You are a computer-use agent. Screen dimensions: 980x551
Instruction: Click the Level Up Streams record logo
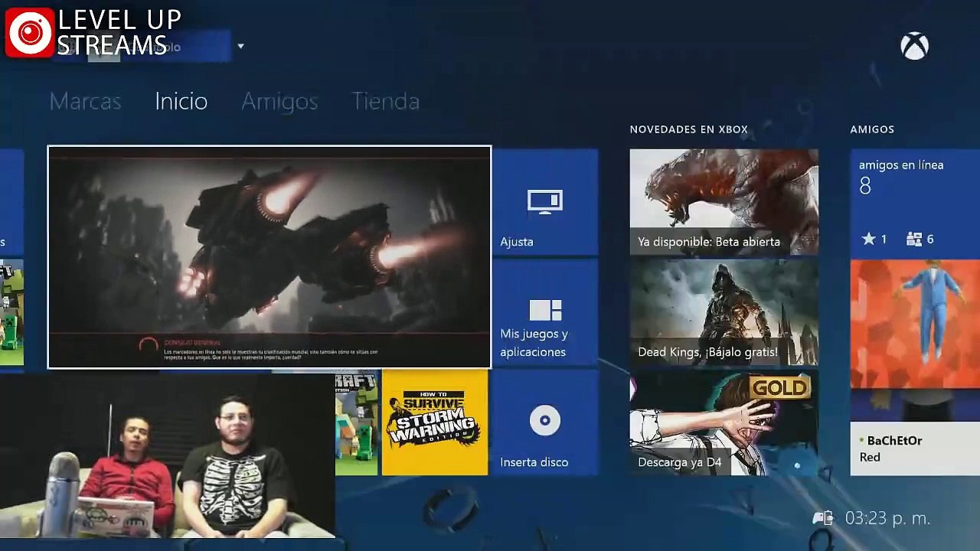pyautogui.click(x=30, y=32)
